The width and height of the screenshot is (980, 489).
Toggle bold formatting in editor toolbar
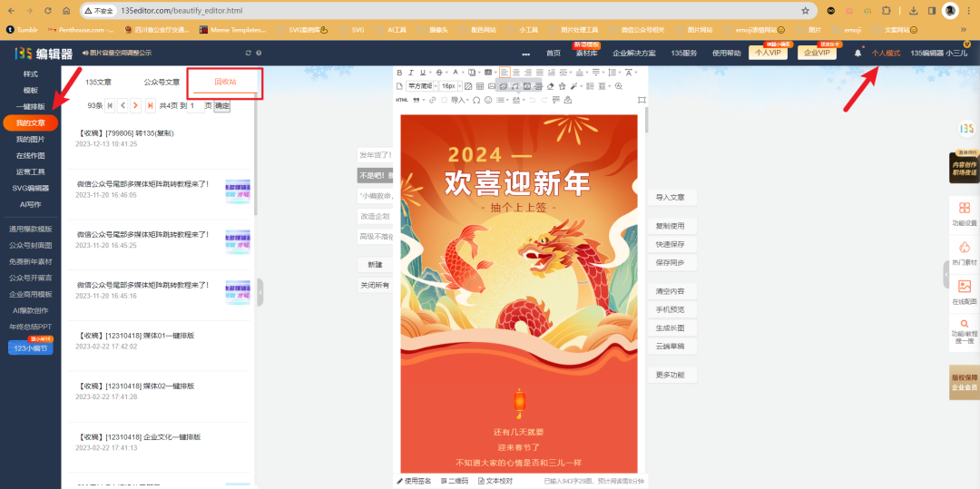click(x=399, y=73)
